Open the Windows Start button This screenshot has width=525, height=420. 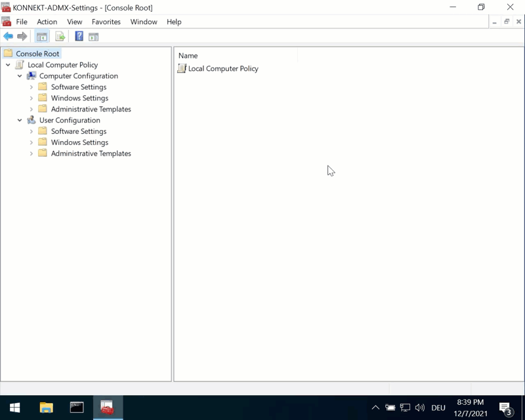[x=14, y=408]
